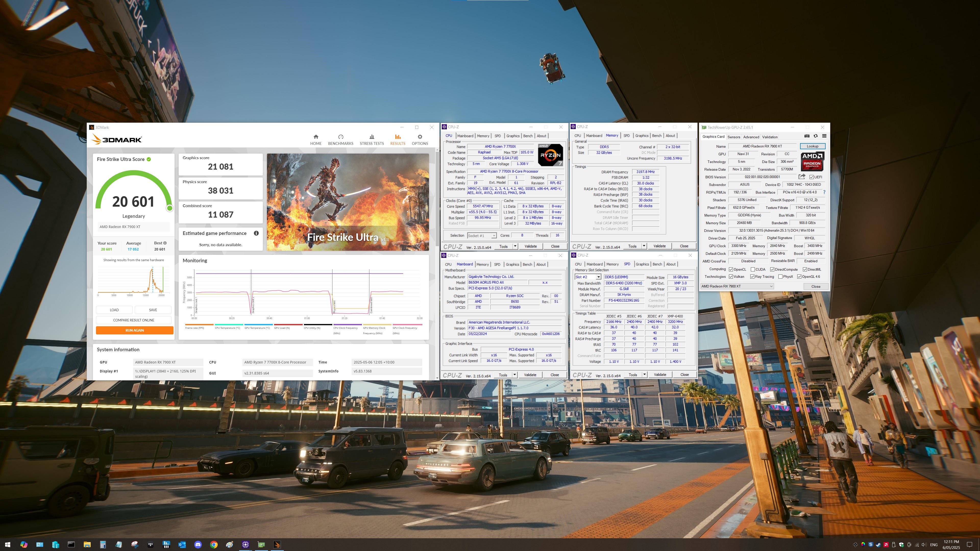Toggle the CUDA checkbox
980x551 pixels.
753,269
